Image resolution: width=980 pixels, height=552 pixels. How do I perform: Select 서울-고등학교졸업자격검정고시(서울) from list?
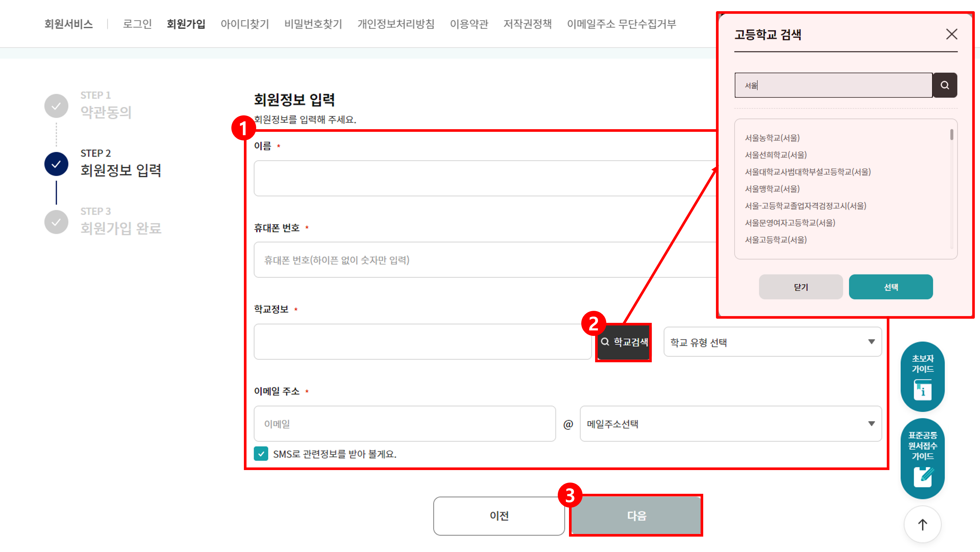[805, 206]
